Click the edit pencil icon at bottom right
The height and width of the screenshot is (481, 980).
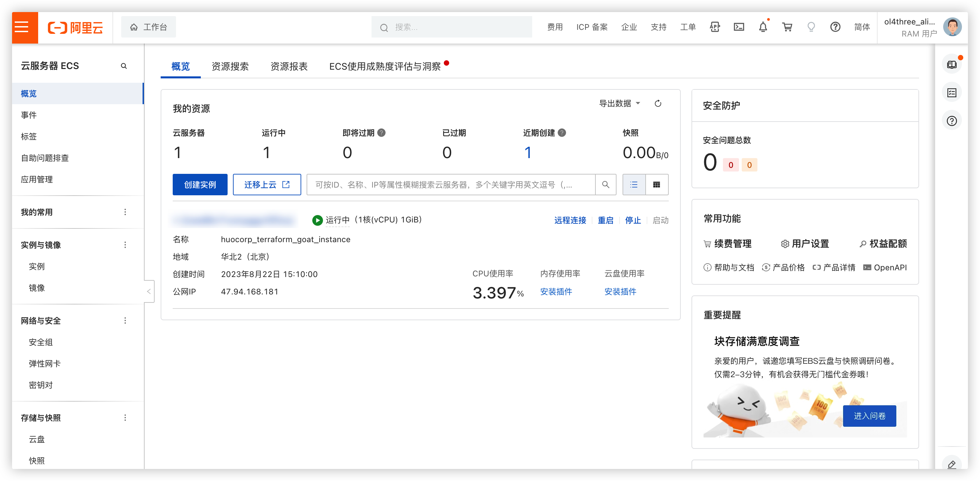point(952,464)
